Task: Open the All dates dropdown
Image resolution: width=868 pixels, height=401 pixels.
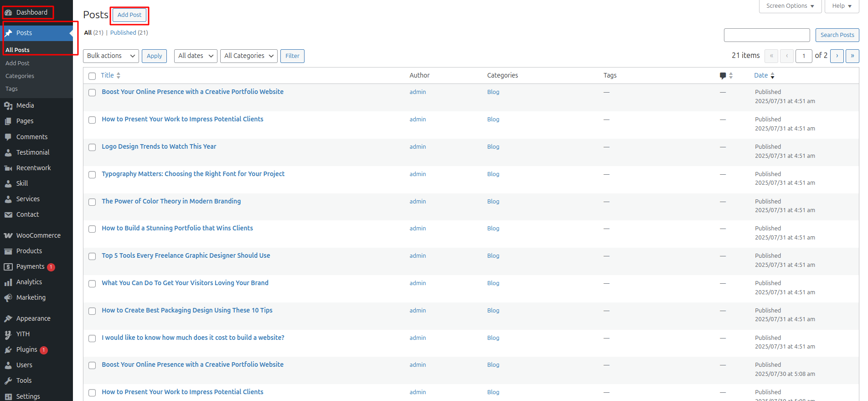Action: click(x=196, y=56)
